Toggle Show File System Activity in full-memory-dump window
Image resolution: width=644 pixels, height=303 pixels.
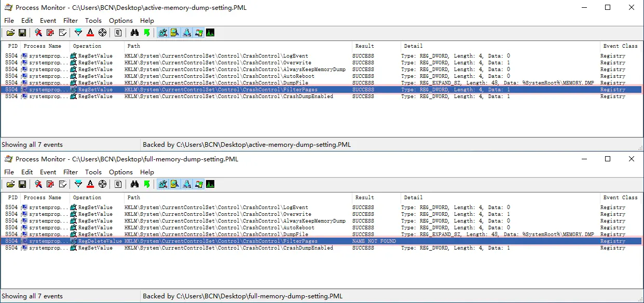pyautogui.click(x=175, y=184)
